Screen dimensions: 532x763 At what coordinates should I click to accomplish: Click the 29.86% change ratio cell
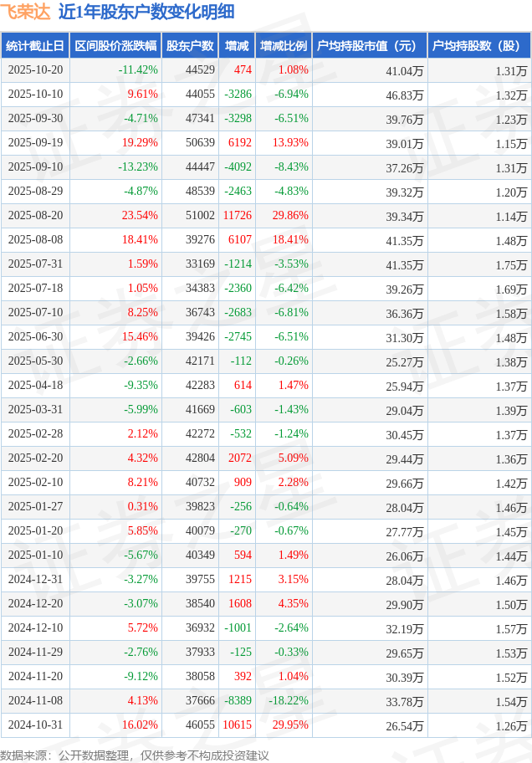click(290, 216)
